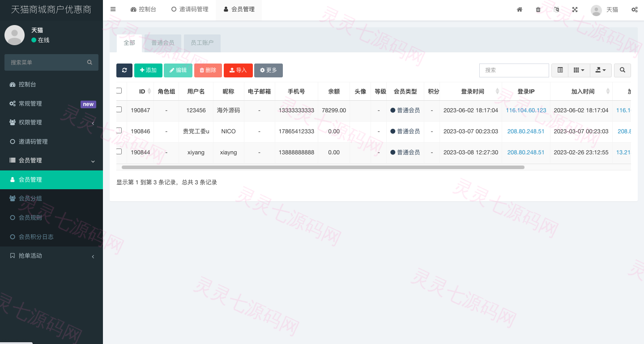
Task: Click the sidebar user avatar picture
Action: [x=14, y=35]
